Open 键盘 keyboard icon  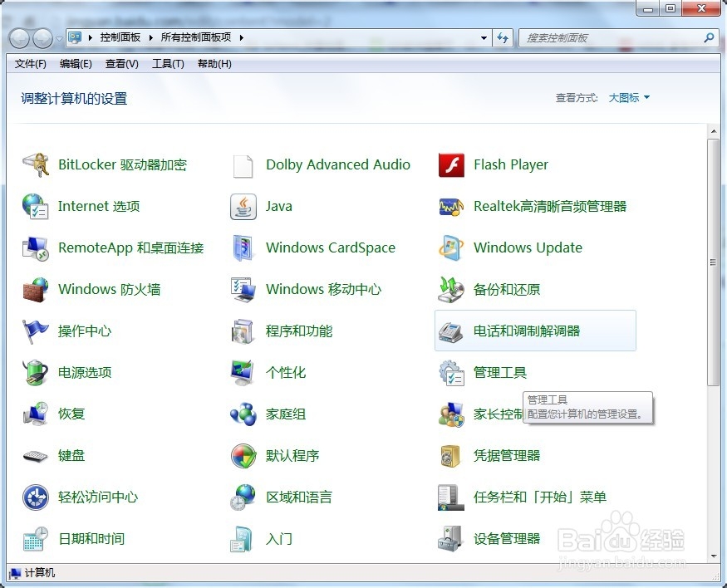(x=36, y=456)
